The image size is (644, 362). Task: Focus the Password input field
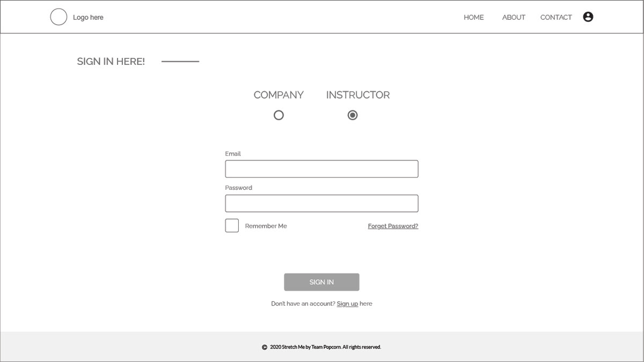pyautogui.click(x=321, y=203)
